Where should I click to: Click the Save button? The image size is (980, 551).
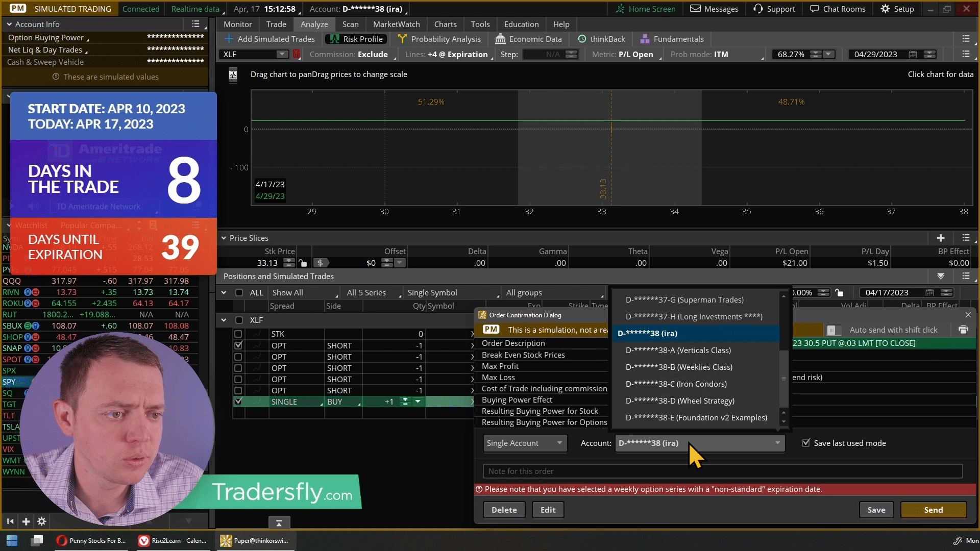tap(876, 510)
